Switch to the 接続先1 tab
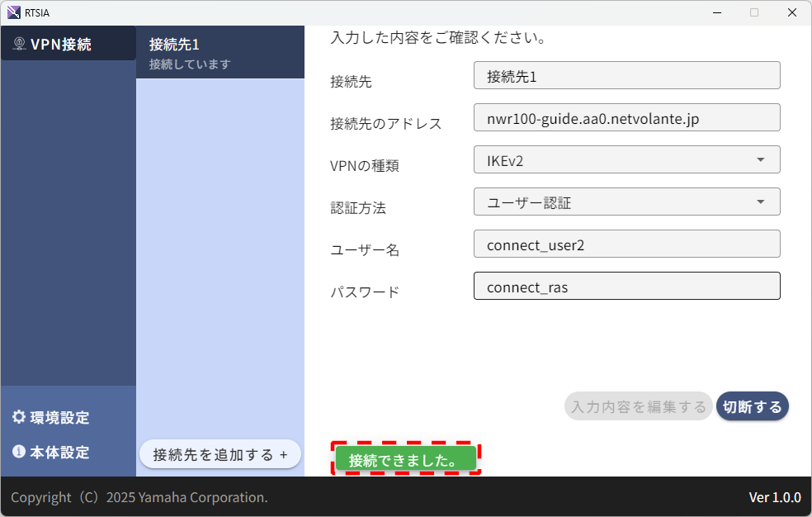This screenshot has height=517, width=812. [x=220, y=51]
